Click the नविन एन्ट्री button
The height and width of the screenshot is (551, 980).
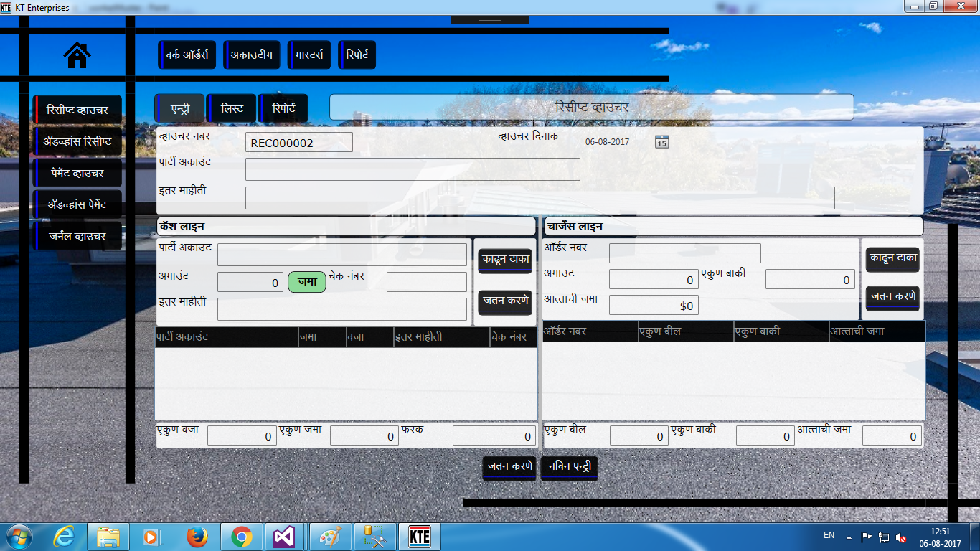tap(569, 466)
